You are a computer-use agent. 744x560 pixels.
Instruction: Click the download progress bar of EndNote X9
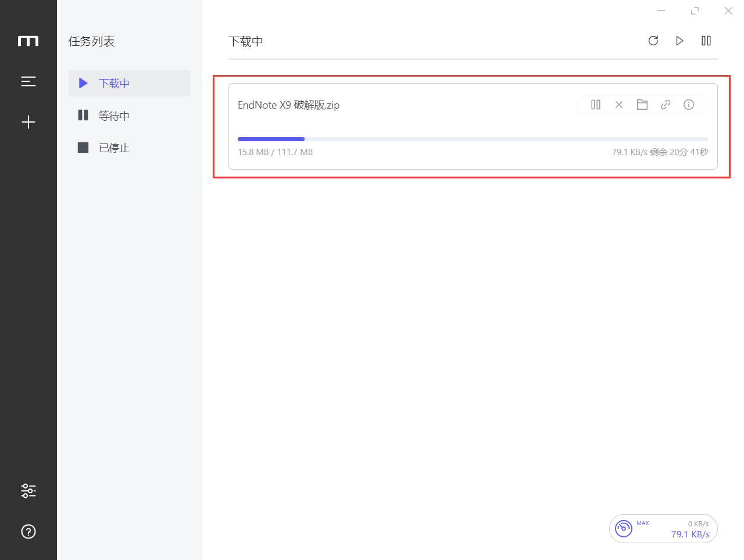[473, 139]
